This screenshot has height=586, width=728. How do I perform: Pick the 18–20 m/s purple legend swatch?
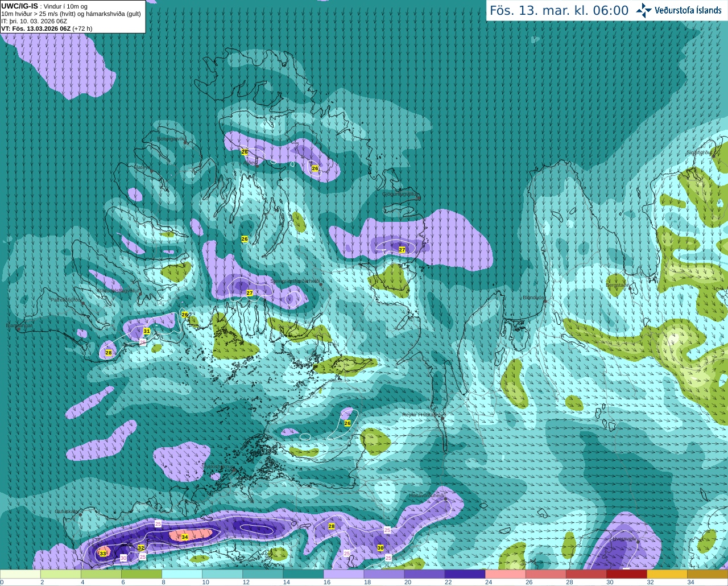coord(384,574)
